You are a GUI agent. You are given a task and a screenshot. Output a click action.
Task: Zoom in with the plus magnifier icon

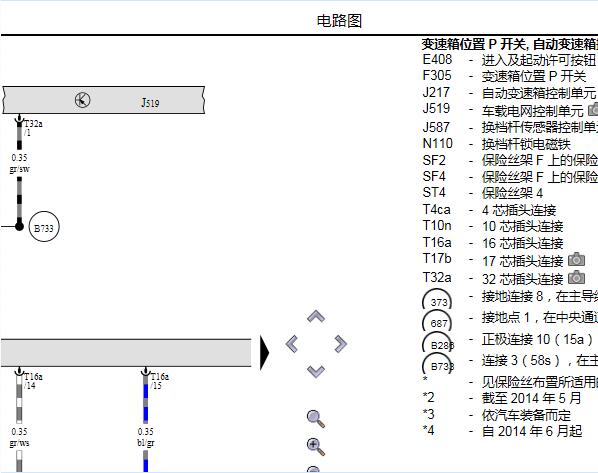pos(316,446)
